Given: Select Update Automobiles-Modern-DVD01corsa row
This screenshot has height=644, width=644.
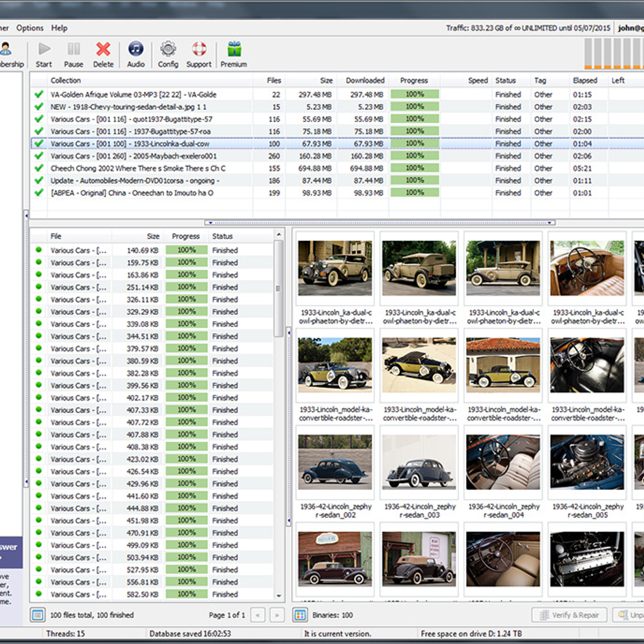Looking at the screenshot, I should tap(337, 180).
